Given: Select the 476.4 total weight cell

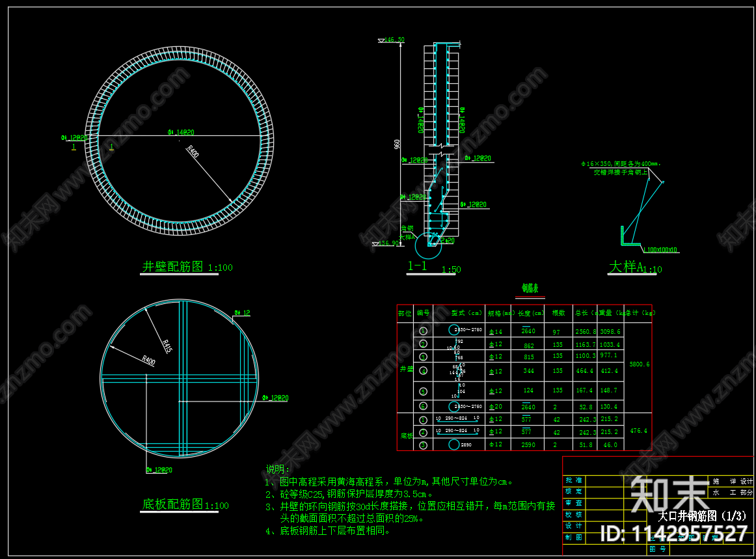Looking at the screenshot, I should [639, 431].
